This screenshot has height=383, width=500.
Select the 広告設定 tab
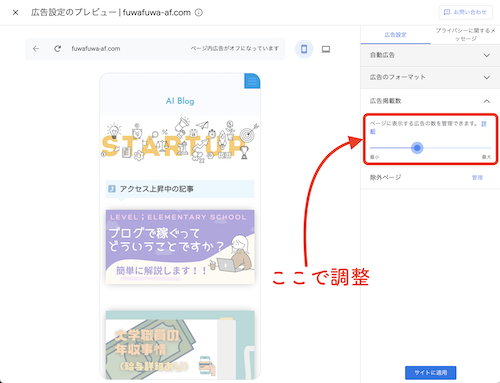coord(395,35)
